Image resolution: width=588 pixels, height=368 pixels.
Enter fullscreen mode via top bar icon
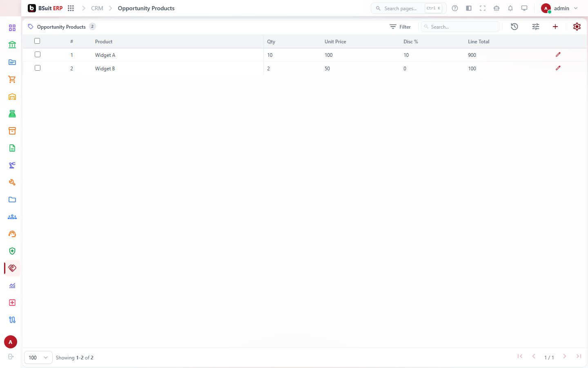[483, 8]
